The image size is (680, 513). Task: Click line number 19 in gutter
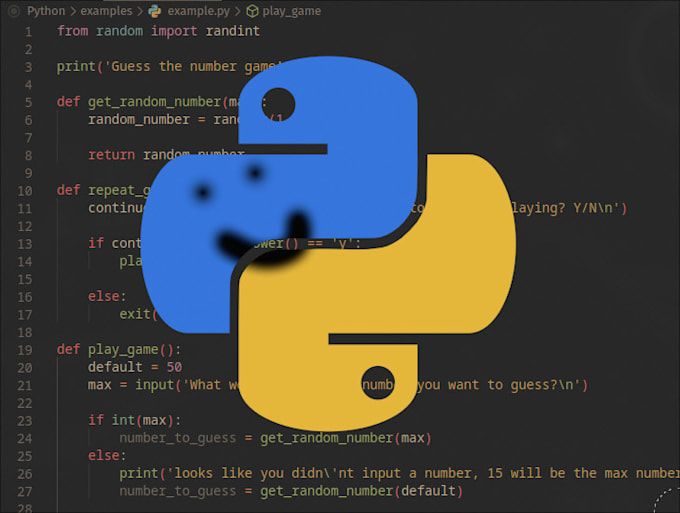(25, 350)
